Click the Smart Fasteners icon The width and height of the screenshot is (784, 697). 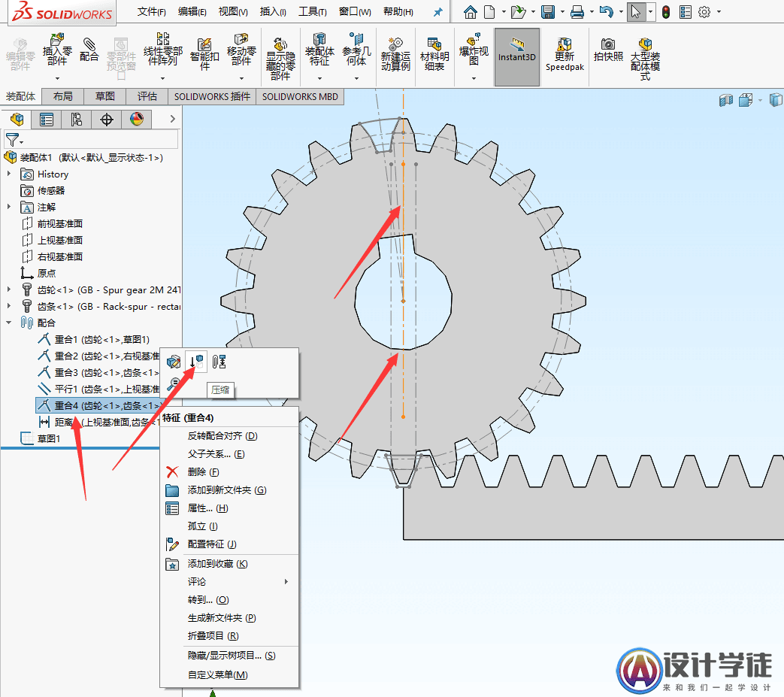point(204,54)
